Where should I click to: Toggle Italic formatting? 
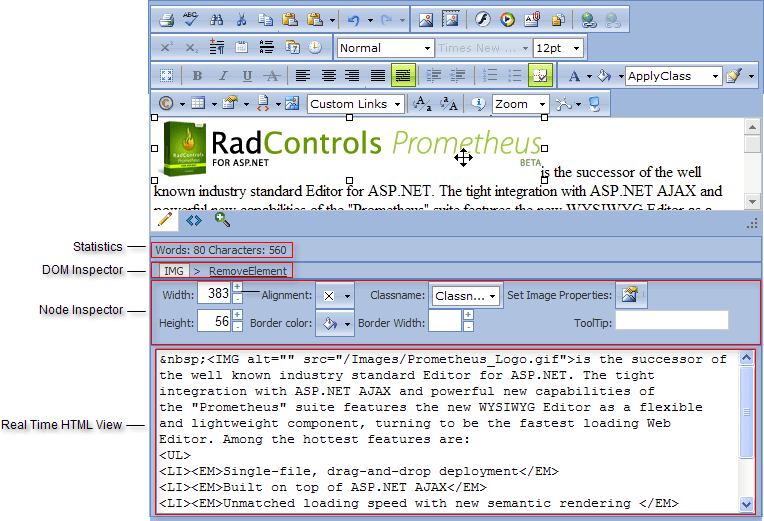tap(221, 76)
